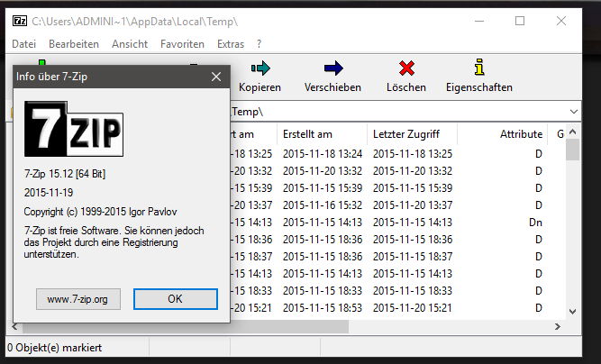
Task: Click the status bar text 0 Objekt(e) markiert
Action: [54, 348]
